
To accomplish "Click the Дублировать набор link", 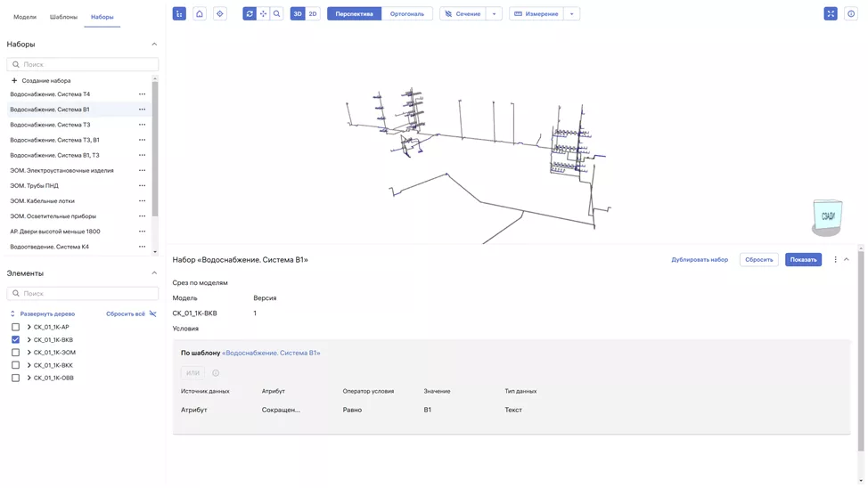I will tap(700, 260).
